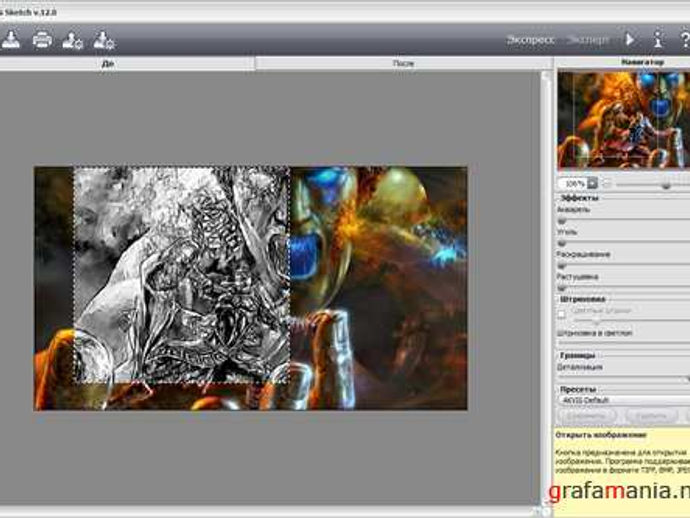This screenshot has width=690, height=518.
Task: Open the До tab
Action: click(x=127, y=63)
